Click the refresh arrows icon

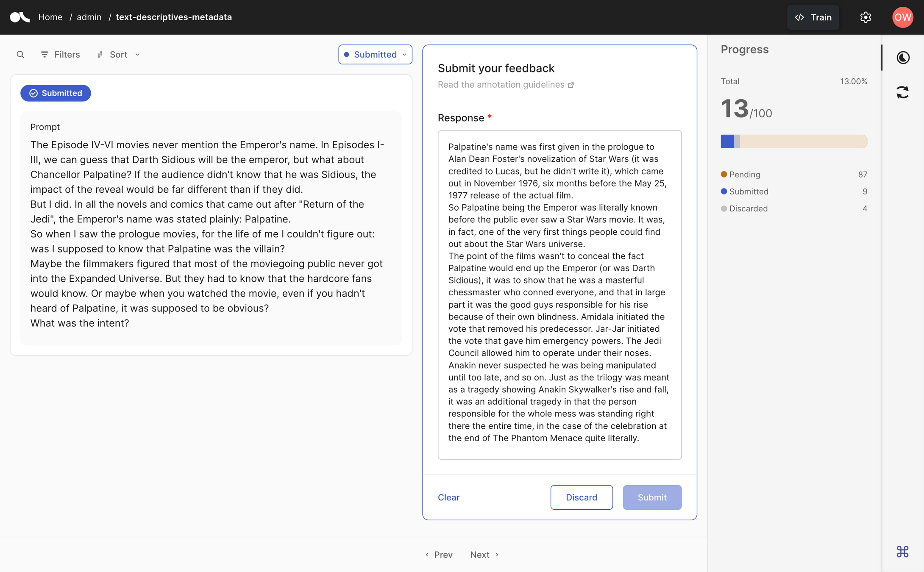click(x=903, y=92)
